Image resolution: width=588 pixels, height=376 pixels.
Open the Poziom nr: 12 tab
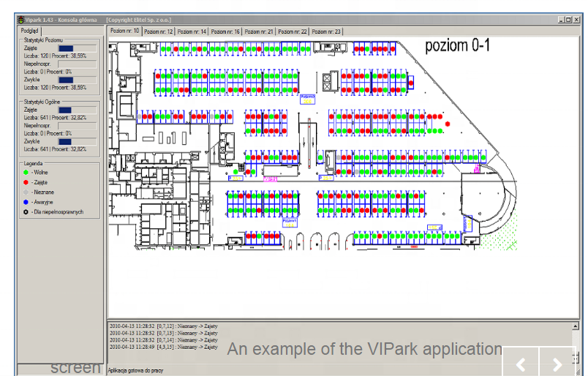(158, 32)
